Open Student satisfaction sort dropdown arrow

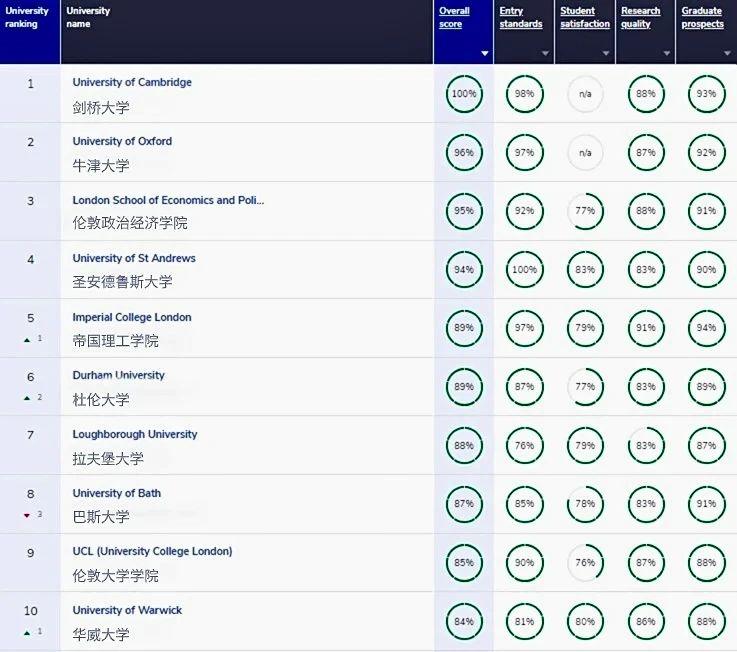pyautogui.click(x=606, y=54)
